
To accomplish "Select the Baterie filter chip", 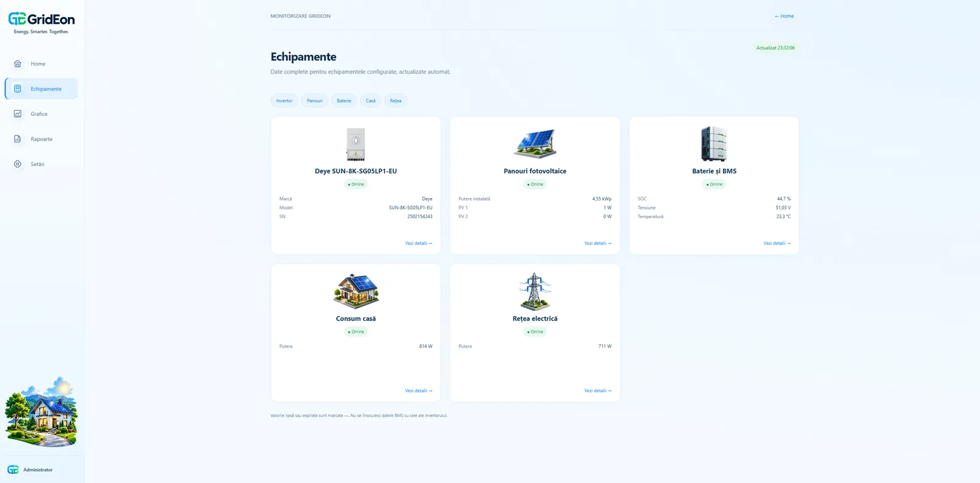I will 344,101.
